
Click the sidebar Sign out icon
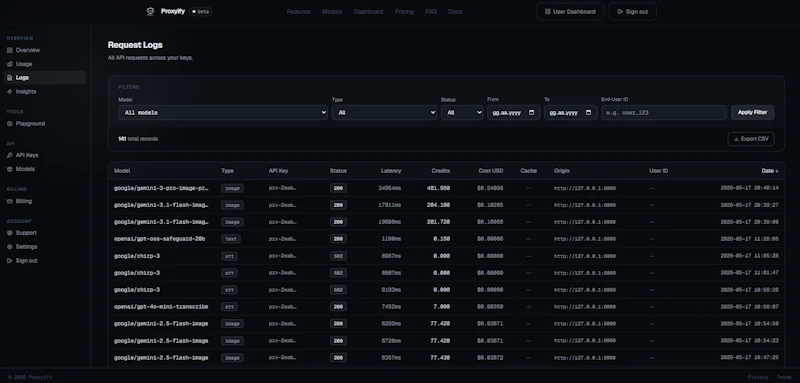click(x=10, y=260)
